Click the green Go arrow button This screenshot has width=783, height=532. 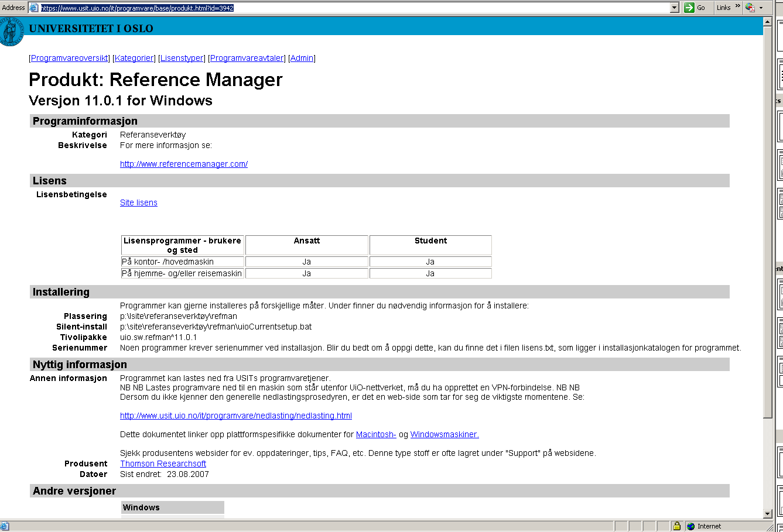(x=689, y=8)
